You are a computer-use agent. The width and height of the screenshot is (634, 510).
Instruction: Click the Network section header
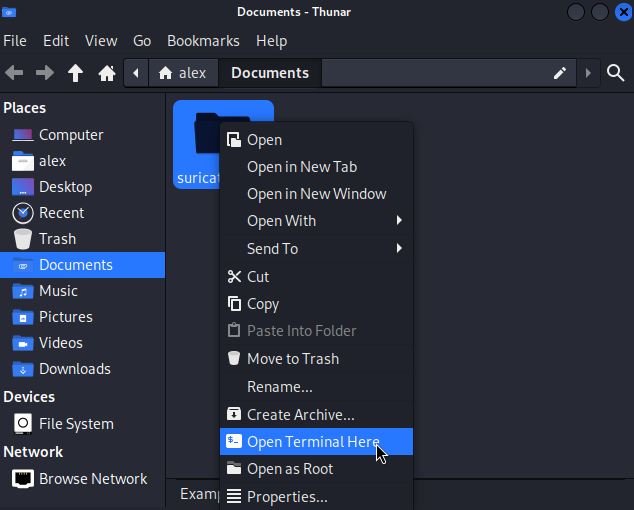pos(33,452)
